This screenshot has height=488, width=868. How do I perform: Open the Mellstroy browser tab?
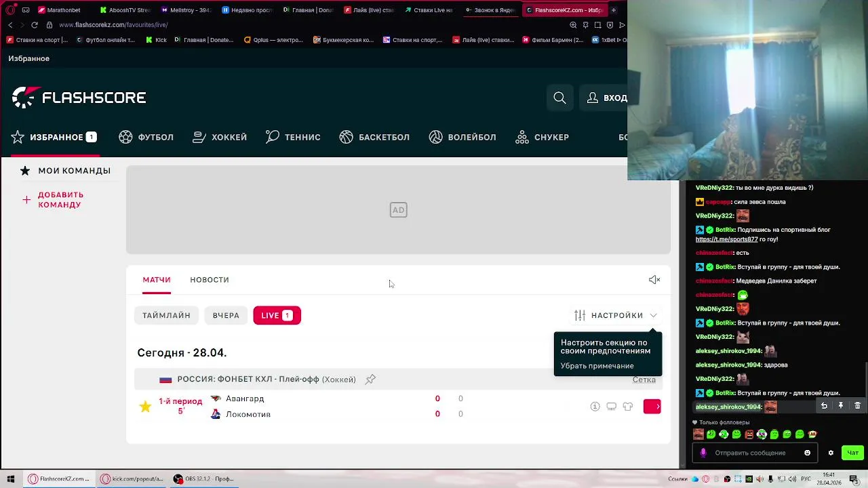tap(186, 10)
